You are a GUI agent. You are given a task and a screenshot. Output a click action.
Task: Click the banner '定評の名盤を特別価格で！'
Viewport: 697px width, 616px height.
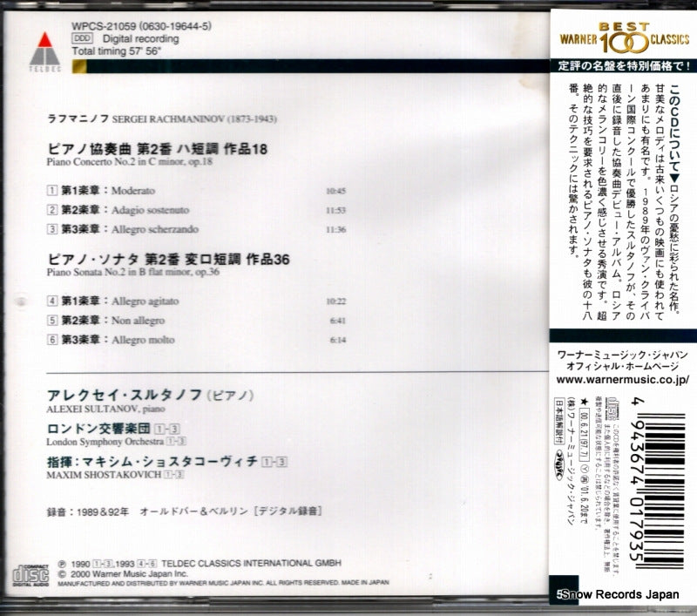tap(624, 66)
